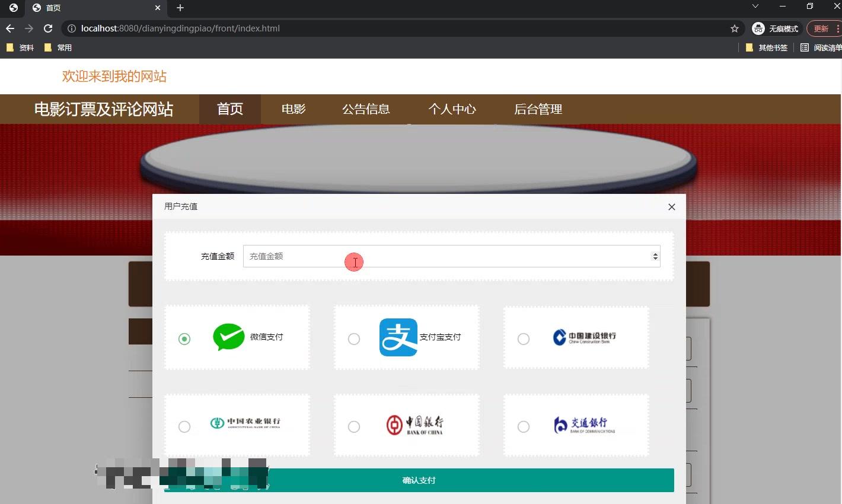Click the China Construction Bank logo

point(585,337)
